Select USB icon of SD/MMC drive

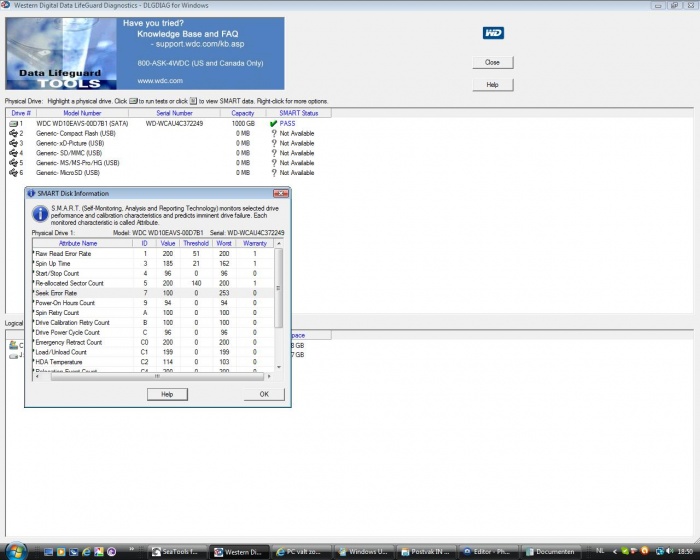pyautogui.click(x=13, y=153)
